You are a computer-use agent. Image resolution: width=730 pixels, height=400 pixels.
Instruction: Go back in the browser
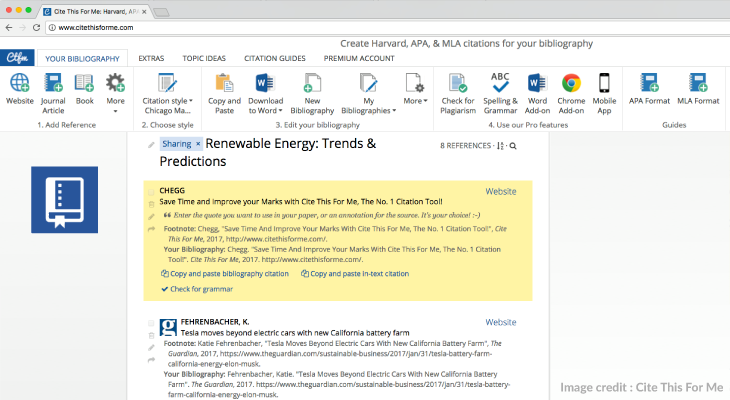click(9, 27)
